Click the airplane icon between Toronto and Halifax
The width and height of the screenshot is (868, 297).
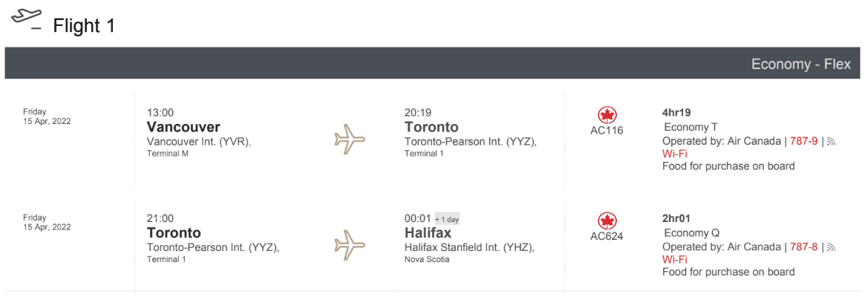coord(350,244)
